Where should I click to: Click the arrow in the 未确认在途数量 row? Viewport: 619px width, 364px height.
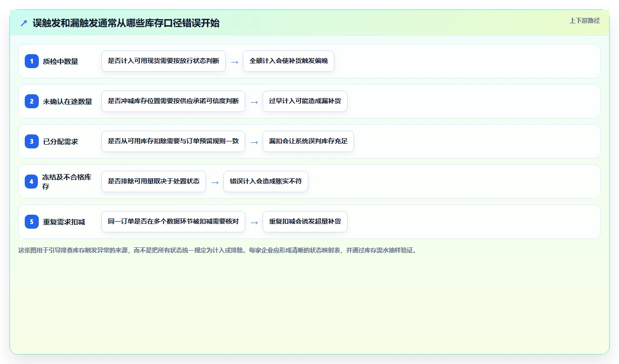tap(254, 102)
